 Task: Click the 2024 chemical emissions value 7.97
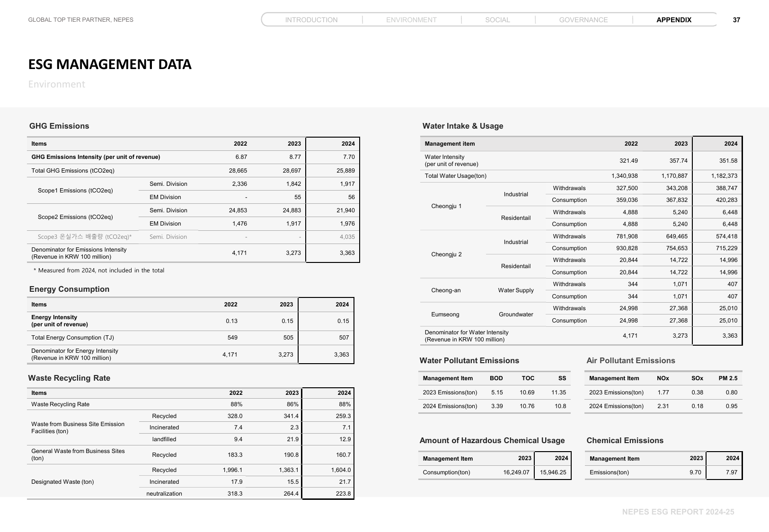(x=732, y=472)
